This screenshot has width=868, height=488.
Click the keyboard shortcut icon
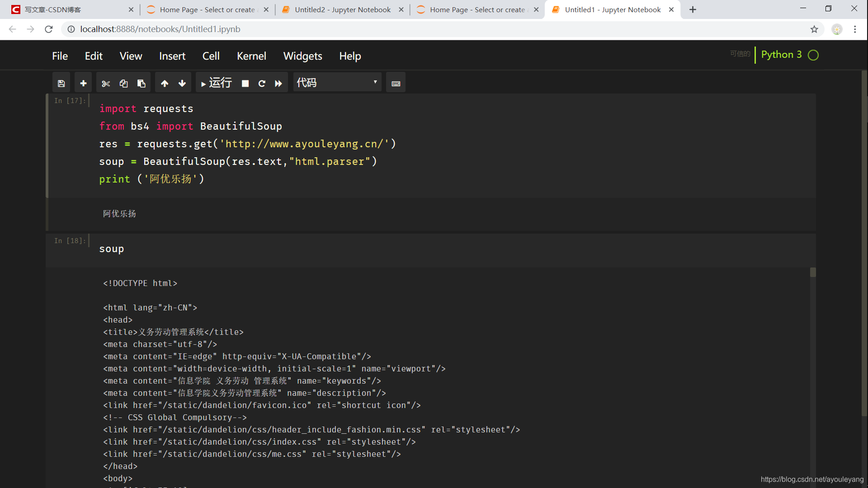point(395,84)
